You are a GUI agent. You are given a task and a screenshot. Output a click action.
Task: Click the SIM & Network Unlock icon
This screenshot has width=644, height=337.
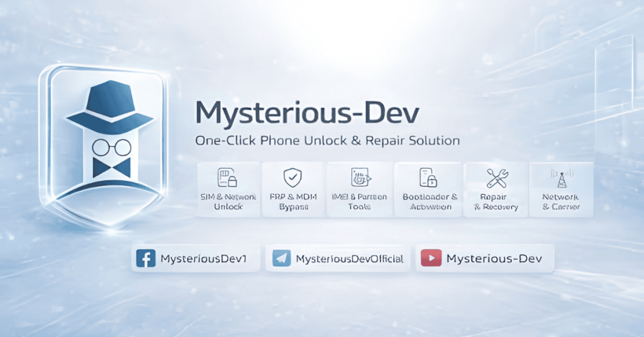[227, 177]
